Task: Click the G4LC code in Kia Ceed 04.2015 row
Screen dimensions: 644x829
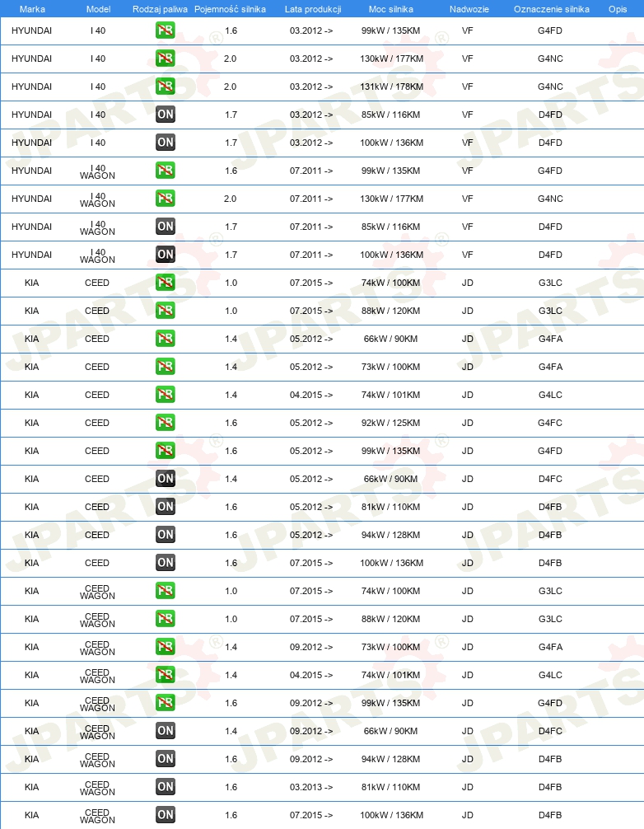Action: (x=550, y=395)
